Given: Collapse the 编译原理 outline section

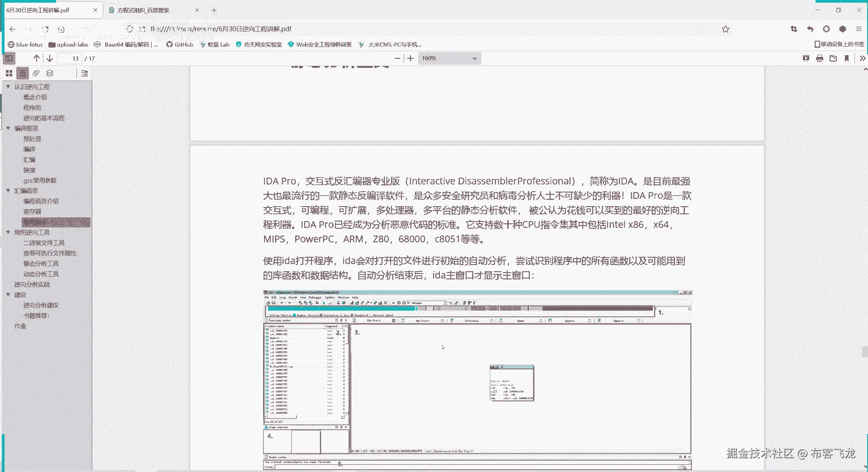Looking at the screenshot, I should (x=8, y=128).
